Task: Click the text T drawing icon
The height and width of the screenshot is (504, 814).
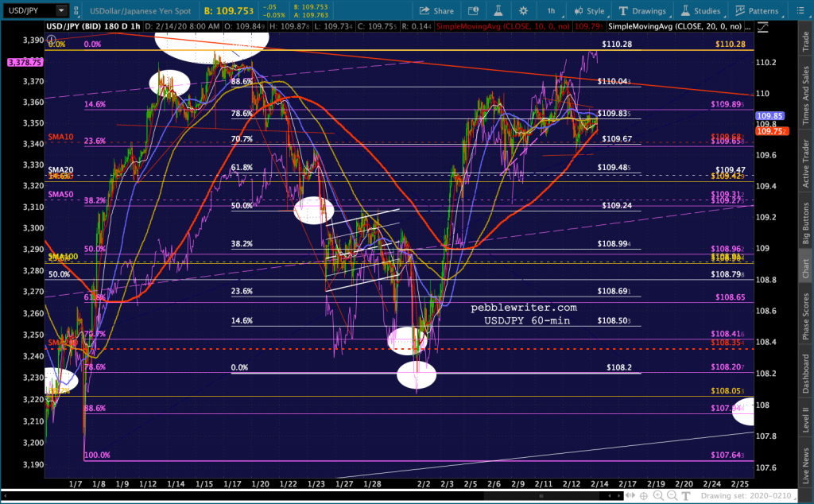Action: [x=686, y=496]
